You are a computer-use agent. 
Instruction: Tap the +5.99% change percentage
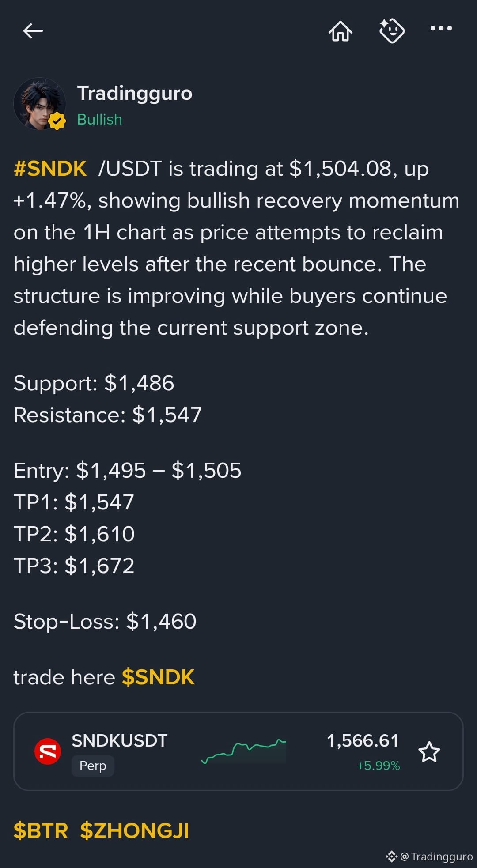(x=378, y=766)
